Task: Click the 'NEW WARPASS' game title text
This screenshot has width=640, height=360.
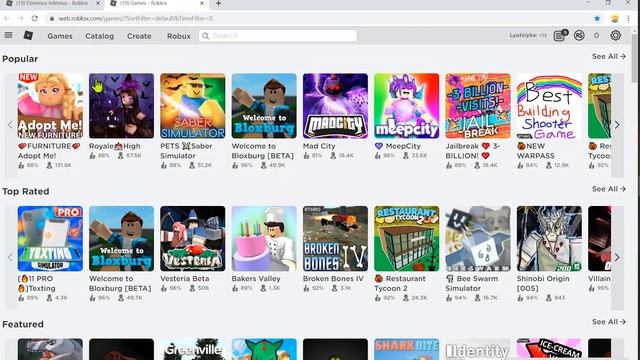Action: (536, 151)
